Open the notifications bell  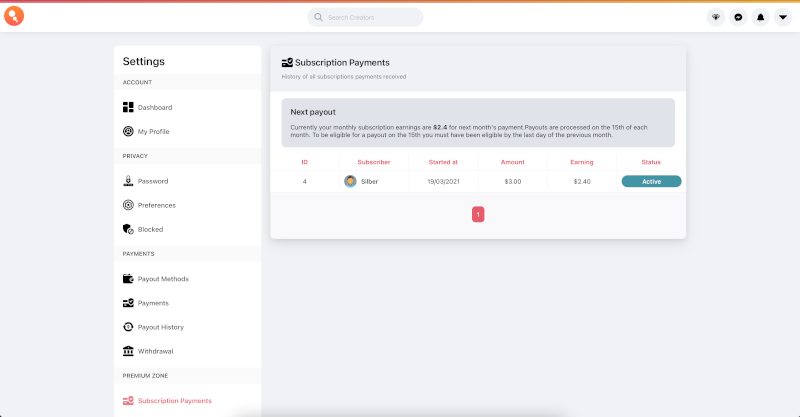[x=761, y=17]
